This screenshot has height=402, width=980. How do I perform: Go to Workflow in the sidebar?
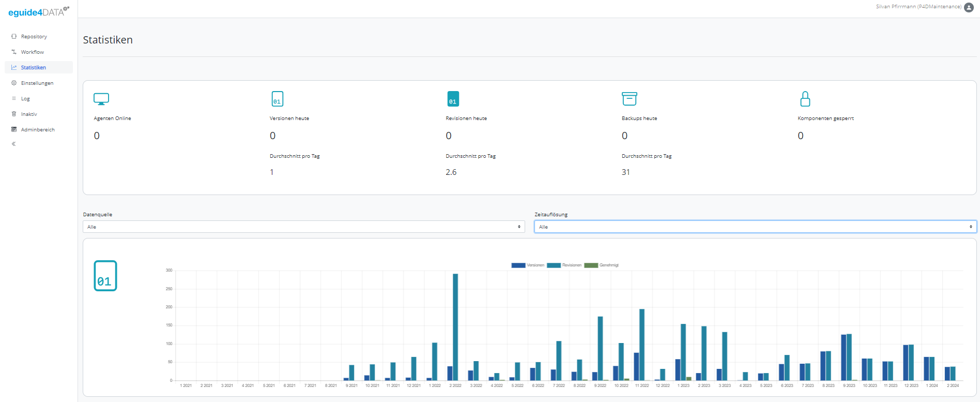(32, 52)
